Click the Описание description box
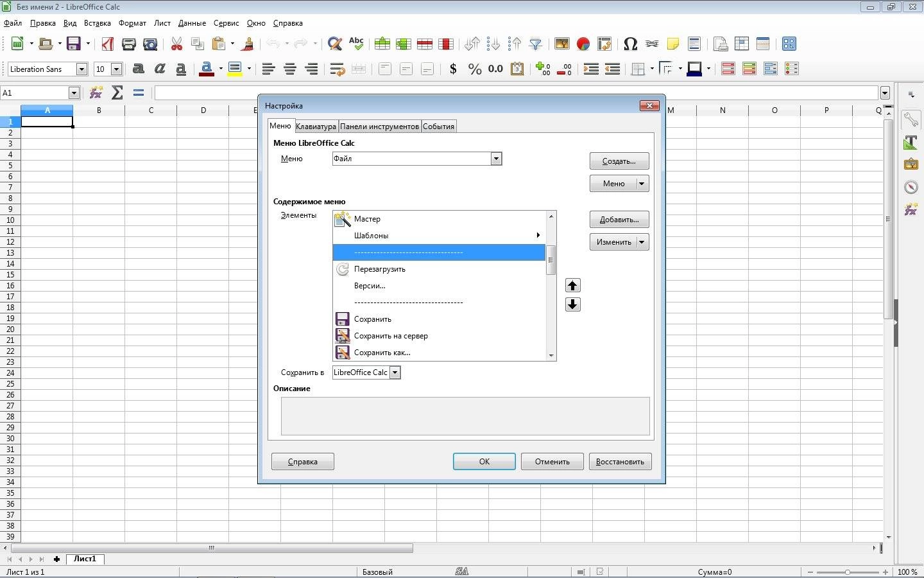 [x=465, y=416]
